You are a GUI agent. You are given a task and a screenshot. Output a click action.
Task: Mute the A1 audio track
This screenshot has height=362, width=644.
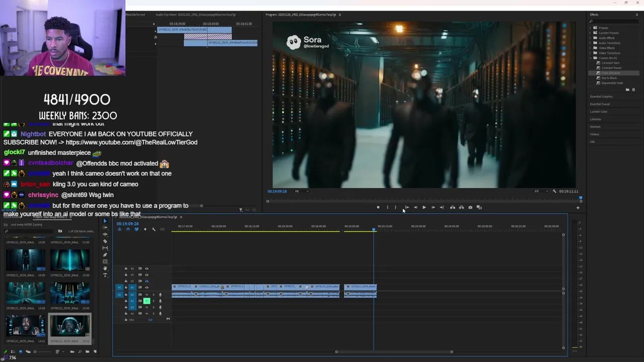[147, 295]
